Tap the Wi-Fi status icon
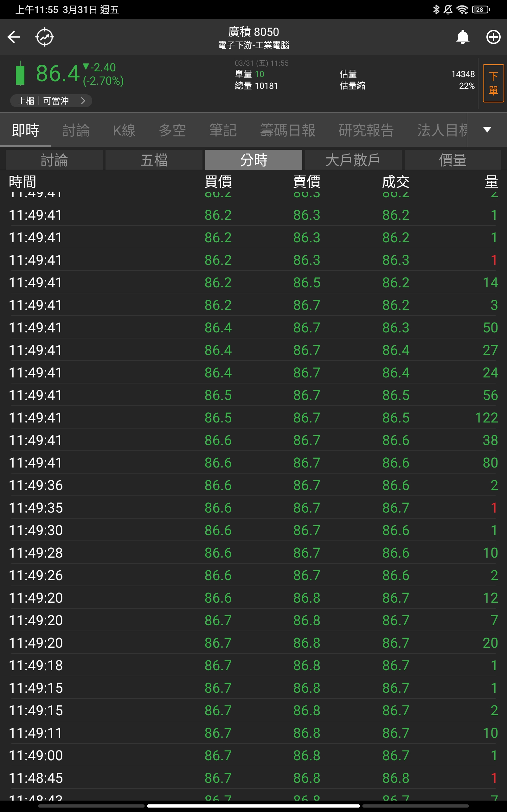The height and width of the screenshot is (812, 507). pos(462,10)
